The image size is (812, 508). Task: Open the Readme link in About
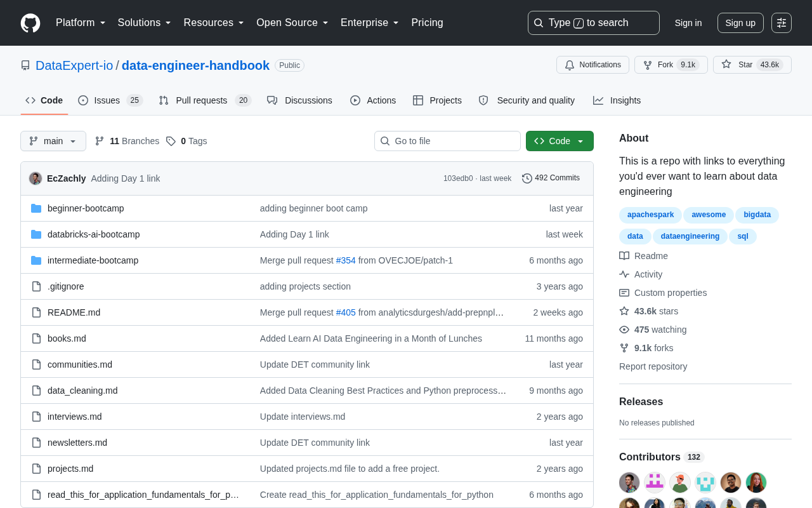pyautogui.click(x=643, y=256)
